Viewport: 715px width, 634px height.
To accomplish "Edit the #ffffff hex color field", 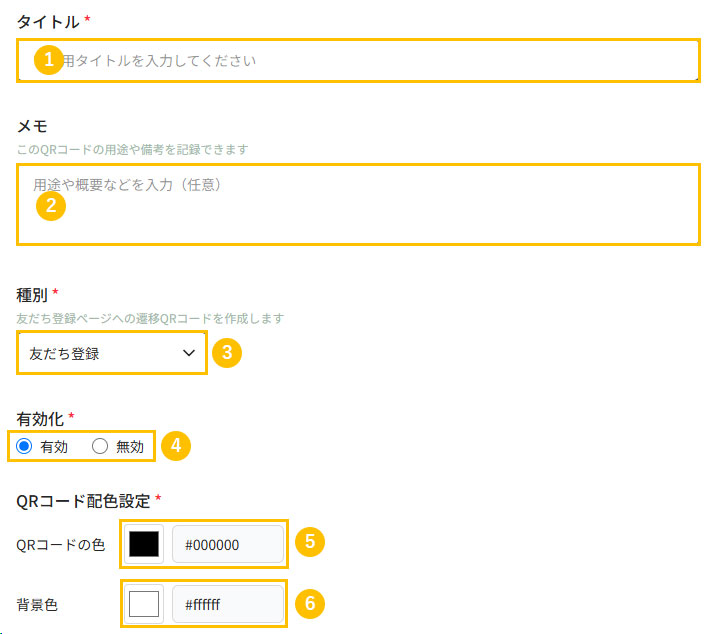I will [x=228, y=604].
